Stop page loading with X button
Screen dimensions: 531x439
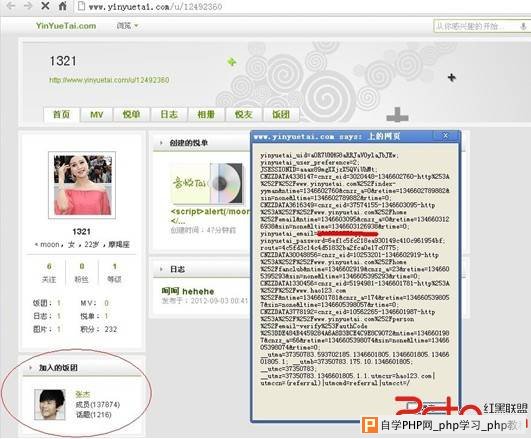(x=45, y=6)
